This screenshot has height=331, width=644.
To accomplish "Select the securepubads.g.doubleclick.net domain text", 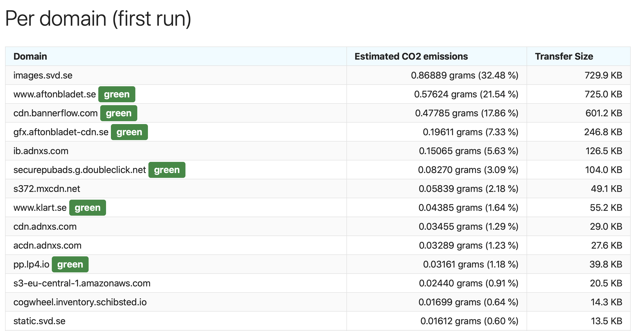I will click(79, 170).
